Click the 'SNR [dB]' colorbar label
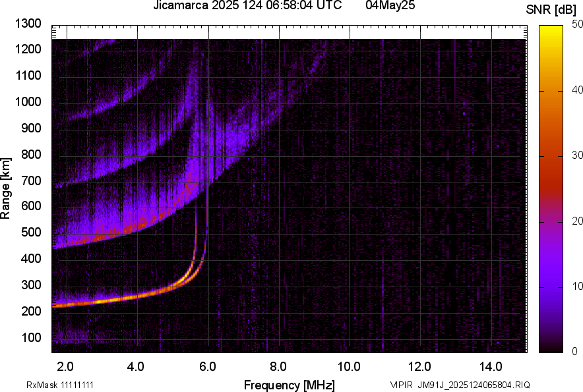This screenshot has width=583, height=392. (x=551, y=10)
